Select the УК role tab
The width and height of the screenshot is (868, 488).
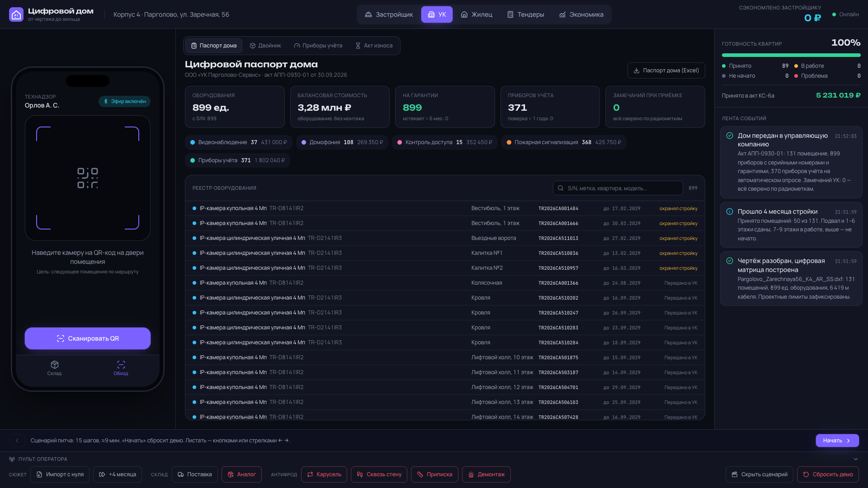click(x=437, y=14)
